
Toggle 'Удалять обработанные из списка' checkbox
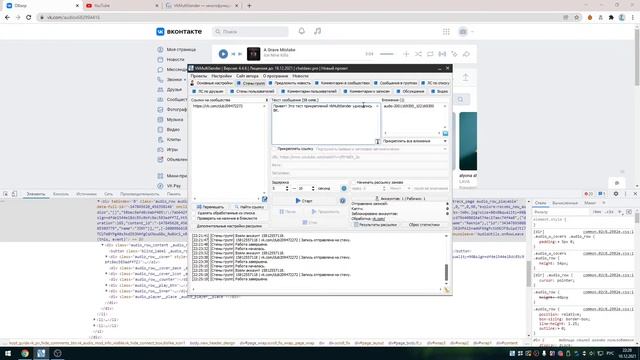tap(194, 213)
